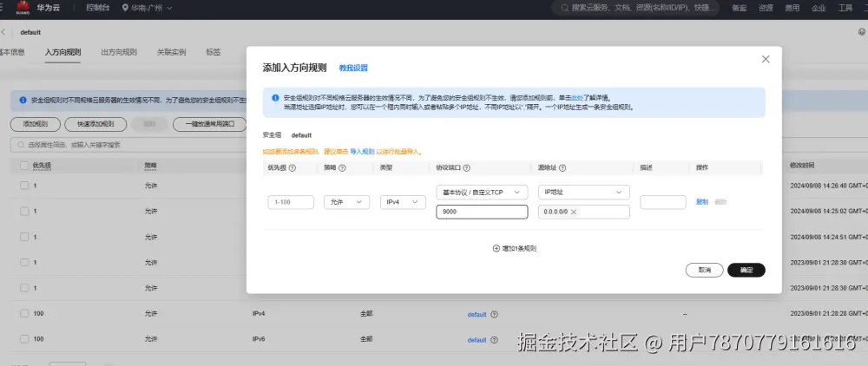
Task: Open the 备案 top menu item
Action: (x=739, y=9)
